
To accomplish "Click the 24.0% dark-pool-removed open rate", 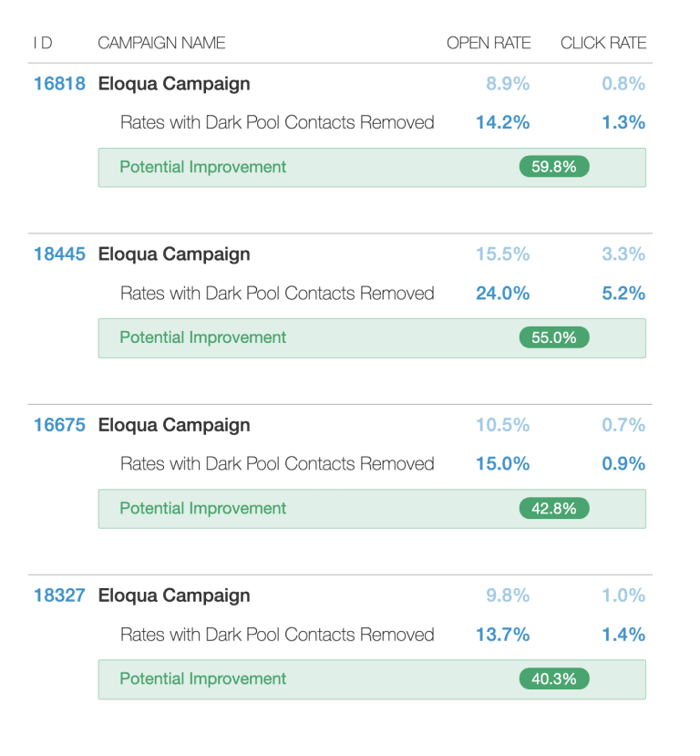I will 502,293.
